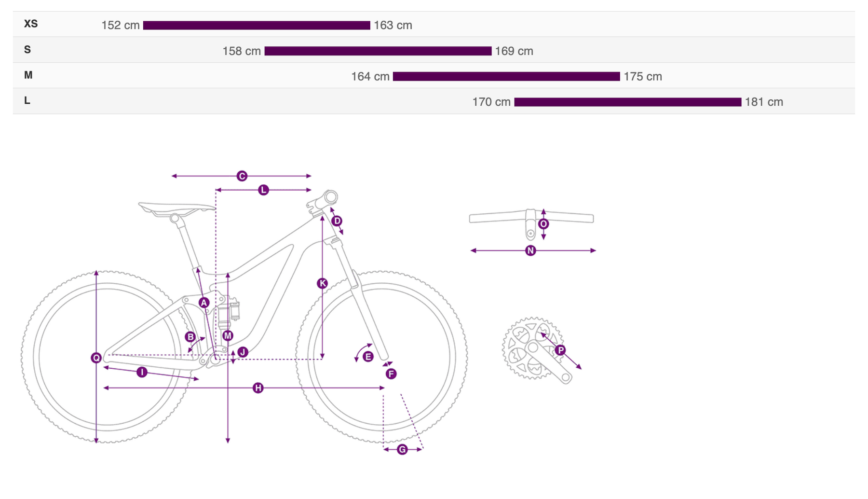Select the J bottom bracket drop marker
Screen dimensions: 868x499
[243, 352]
